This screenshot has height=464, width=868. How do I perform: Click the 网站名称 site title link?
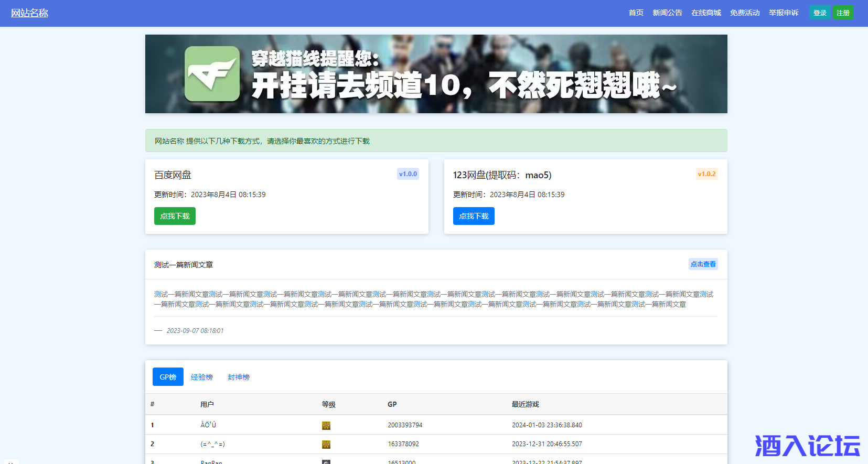(29, 13)
